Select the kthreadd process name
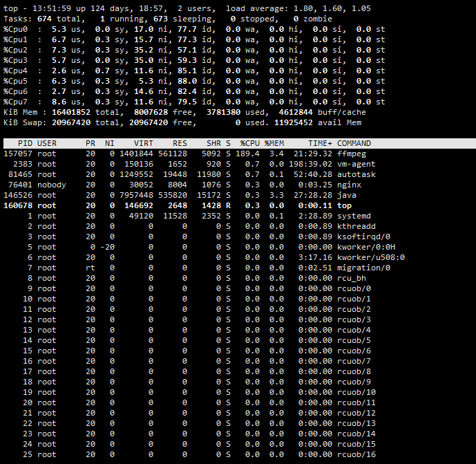Image resolution: width=476 pixels, height=464 pixels. point(356,226)
